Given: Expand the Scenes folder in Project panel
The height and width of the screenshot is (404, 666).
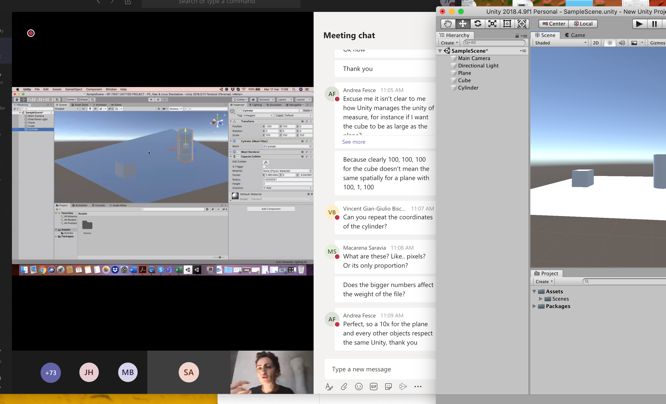Looking at the screenshot, I should [541, 299].
